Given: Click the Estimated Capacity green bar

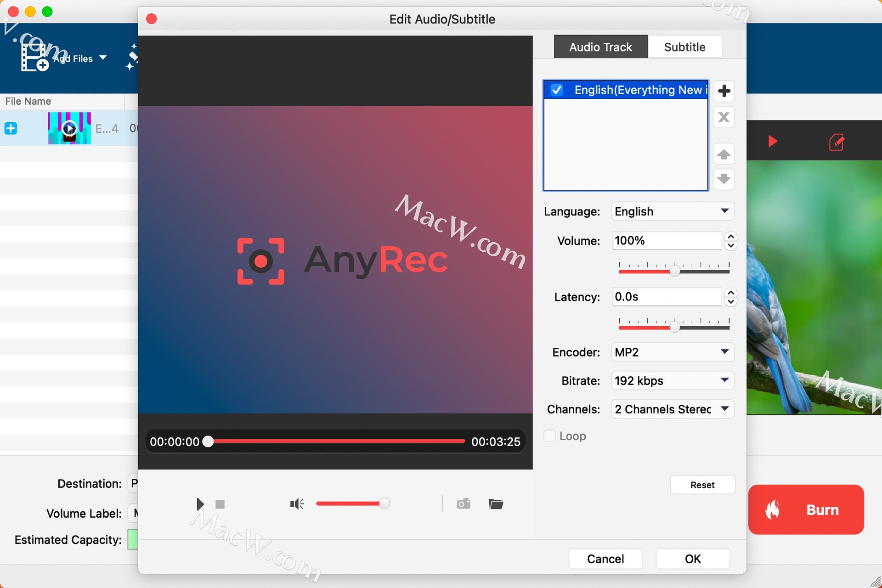Looking at the screenshot, I should click(133, 539).
